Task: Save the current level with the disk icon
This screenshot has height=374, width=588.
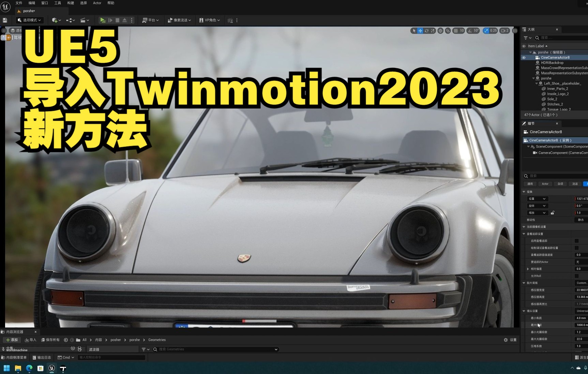Action: pyautogui.click(x=5, y=20)
